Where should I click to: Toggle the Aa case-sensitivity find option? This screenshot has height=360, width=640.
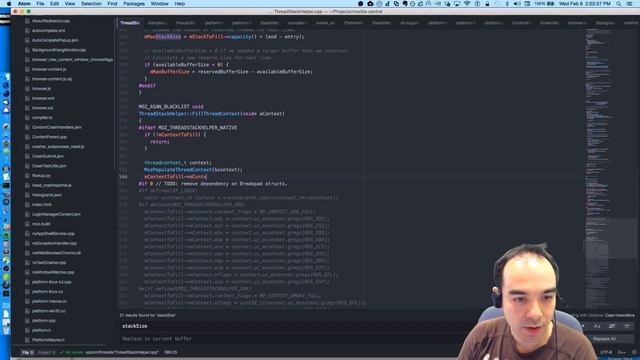597,326
